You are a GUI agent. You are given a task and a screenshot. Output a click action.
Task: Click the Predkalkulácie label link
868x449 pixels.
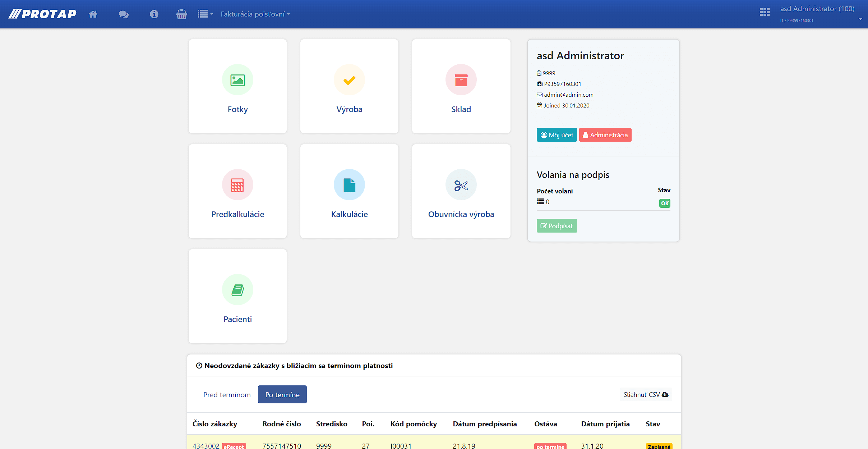[237, 214]
